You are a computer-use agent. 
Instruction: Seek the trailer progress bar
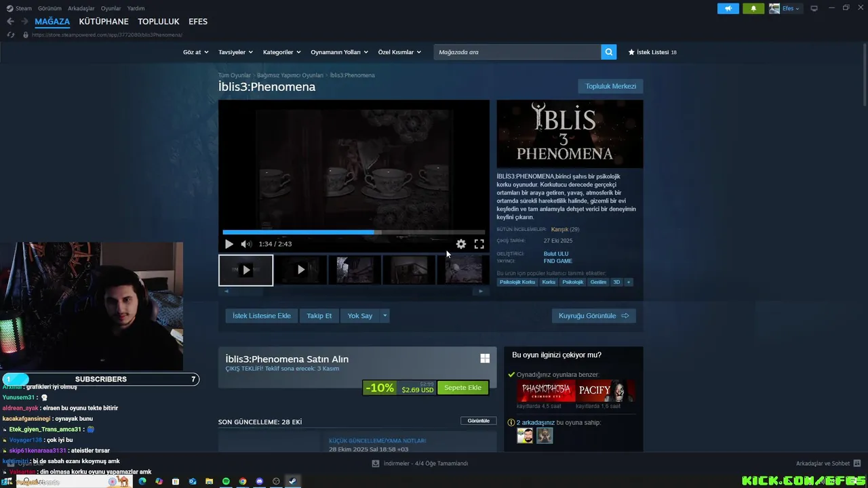tap(353, 232)
